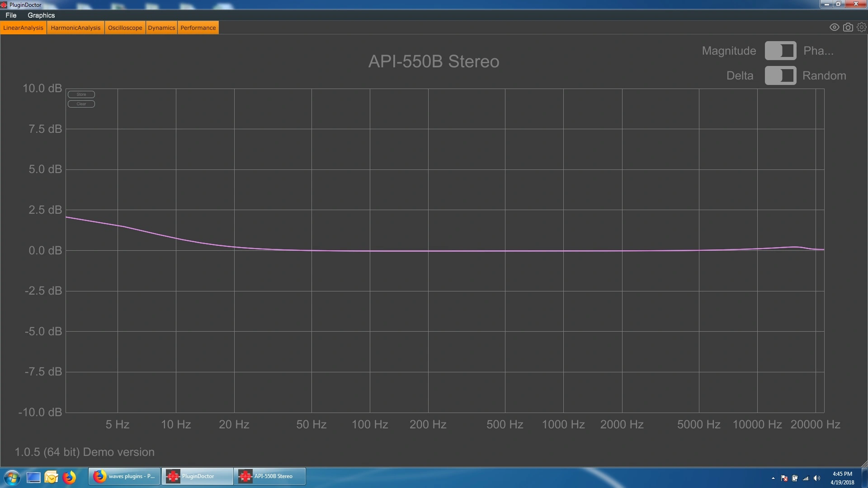Open the File menu
Viewport: 868px width, 488px height.
tap(11, 15)
